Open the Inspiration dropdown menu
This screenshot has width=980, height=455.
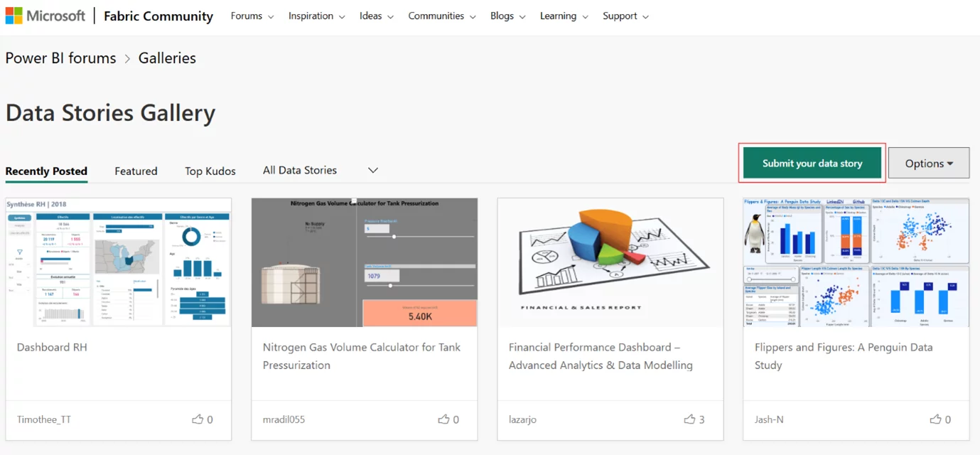coord(316,16)
